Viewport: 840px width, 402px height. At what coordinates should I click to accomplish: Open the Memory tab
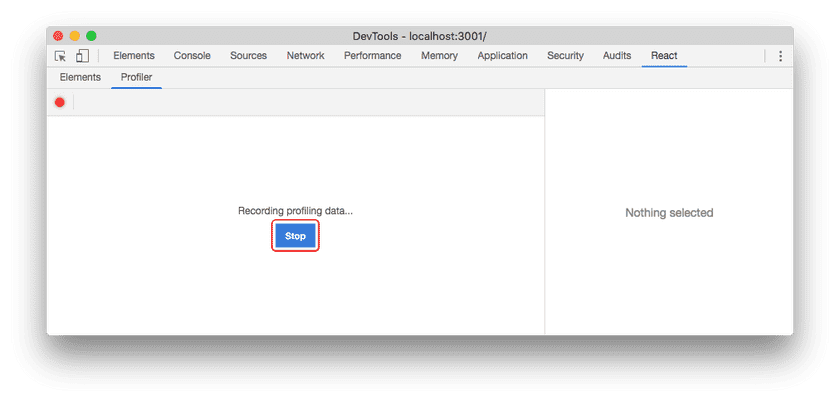(439, 56)
